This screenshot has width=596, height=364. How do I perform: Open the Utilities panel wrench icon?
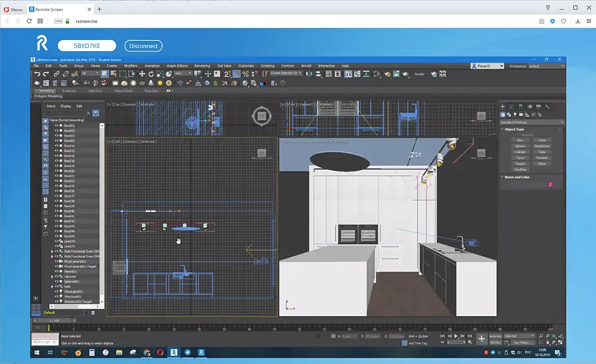(548, 107)
